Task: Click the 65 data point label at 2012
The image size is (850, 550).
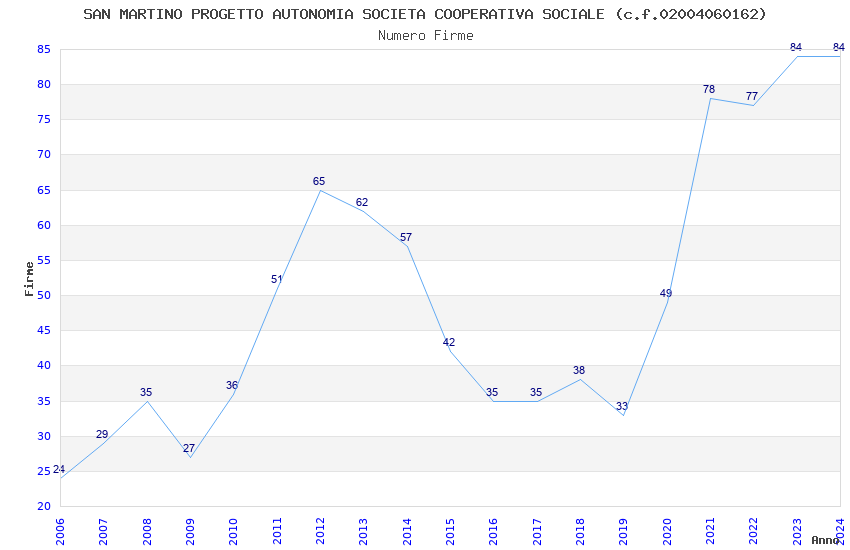Action: (x=319, y=182)
